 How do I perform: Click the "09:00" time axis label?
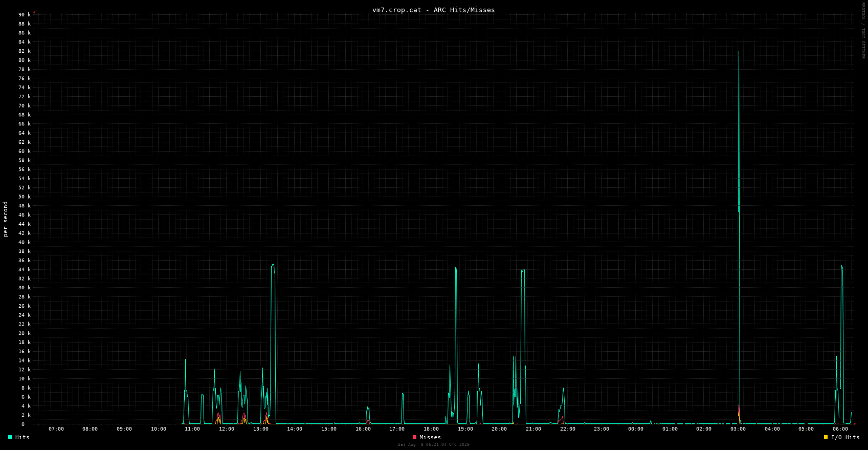click(124, 429)
